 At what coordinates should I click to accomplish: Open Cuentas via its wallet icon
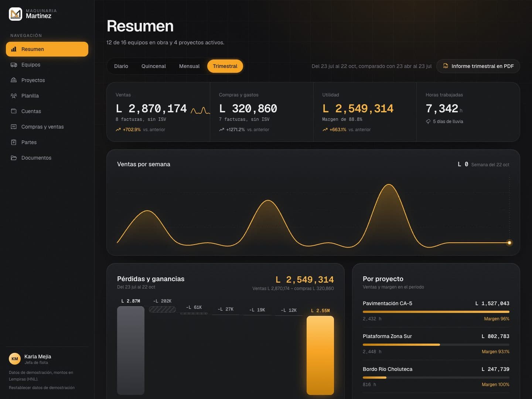pyautogui.click(x=14, y=111)
